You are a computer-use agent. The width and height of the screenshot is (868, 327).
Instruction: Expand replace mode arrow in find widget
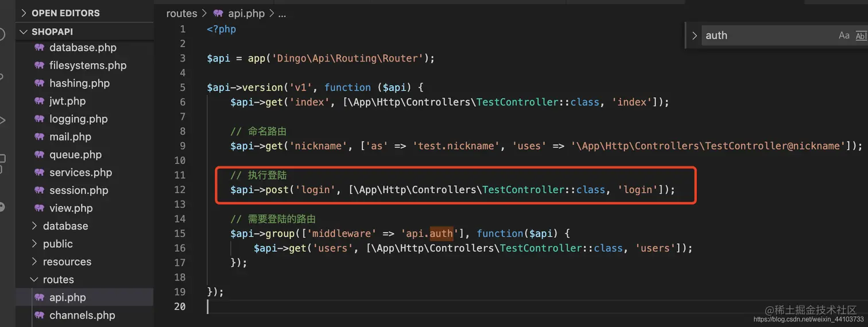[694, 36]
